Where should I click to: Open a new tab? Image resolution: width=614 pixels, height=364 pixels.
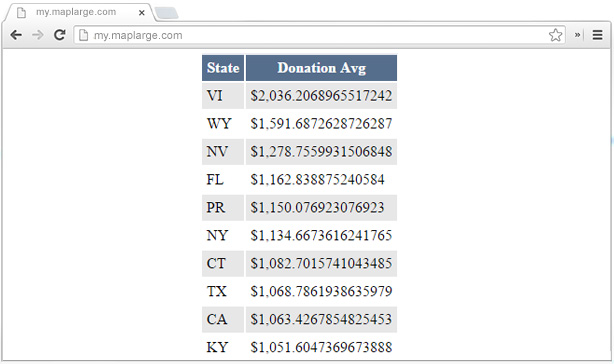[x=166, y=13]
